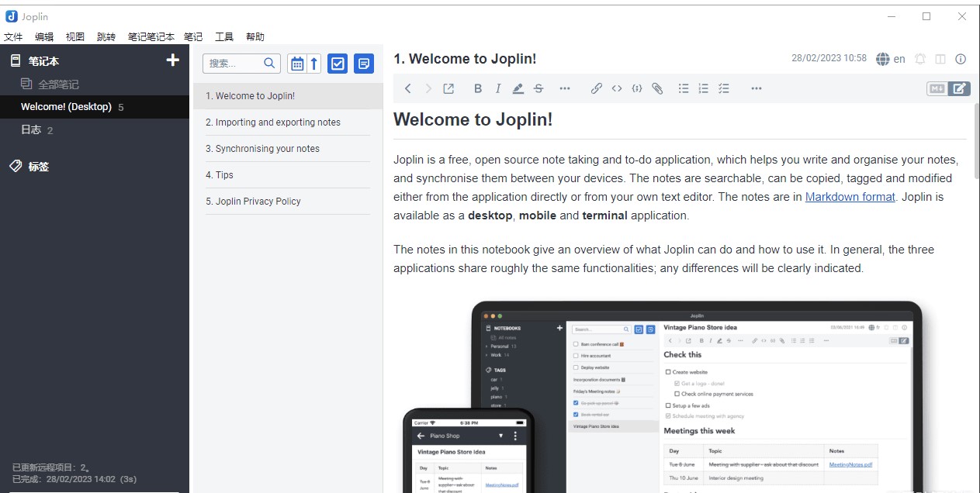Click the bold word mobile in the note
This screenshot has height=493, width=980.
(538, 215)
